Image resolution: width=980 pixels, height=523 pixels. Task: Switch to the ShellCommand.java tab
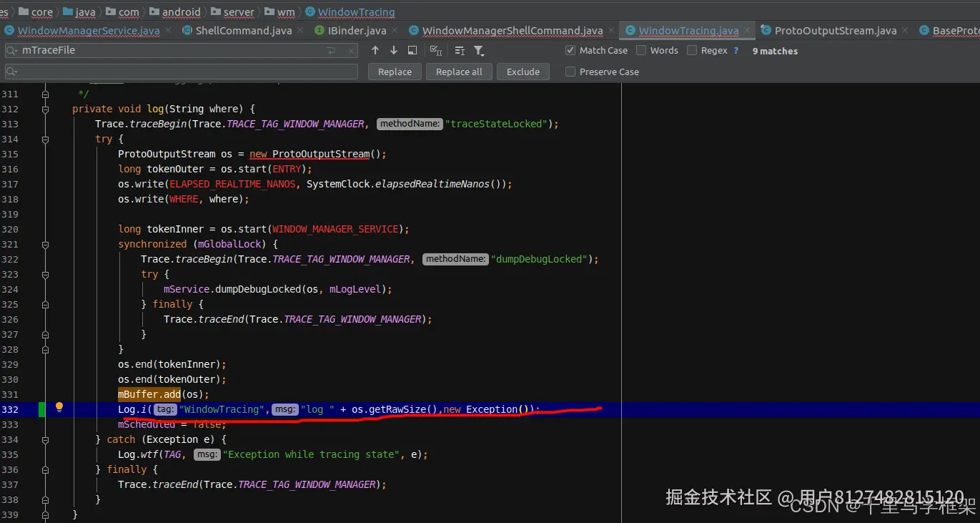click(x=243, y=31)
